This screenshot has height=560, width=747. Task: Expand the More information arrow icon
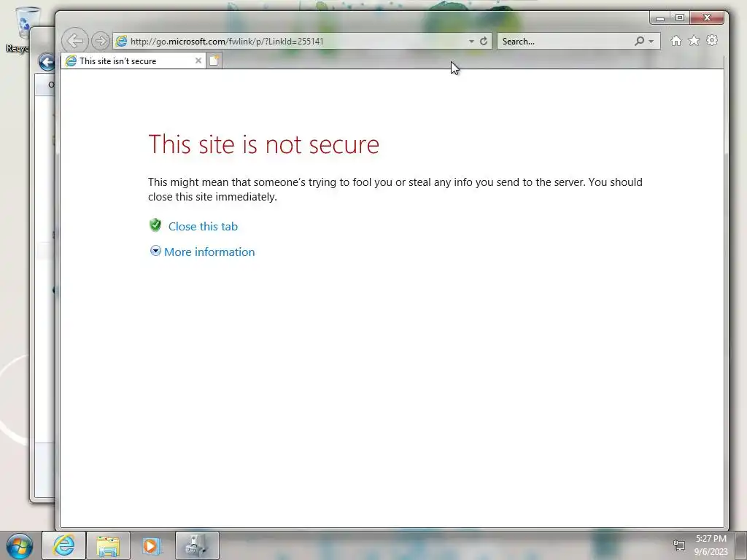coord(155,251)
